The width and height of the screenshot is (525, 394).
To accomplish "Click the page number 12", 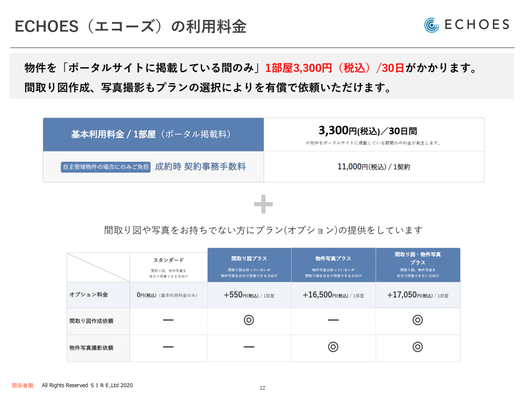I will coord(262,388).
